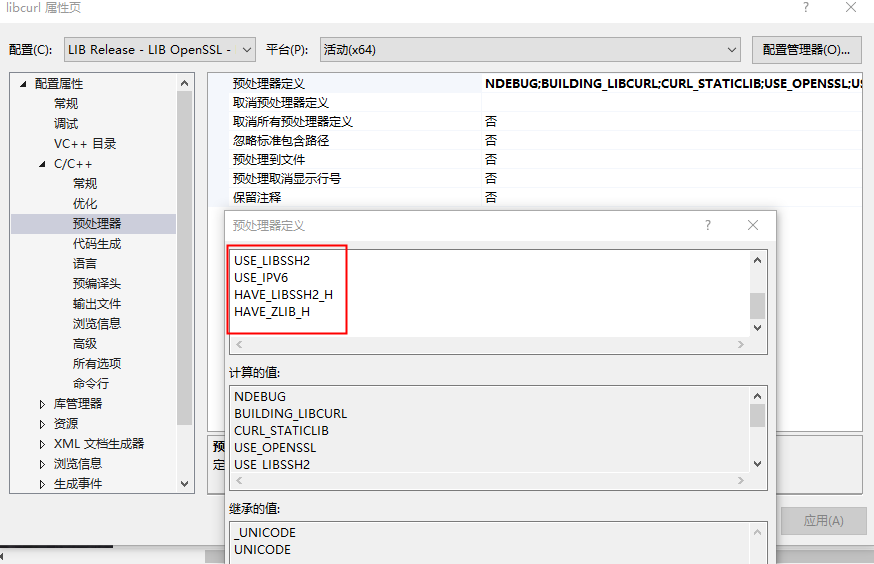The image size is (874, 564).
Task: Click the scroll-up arrow of the definitions edit box
Action: pos(757,260)
